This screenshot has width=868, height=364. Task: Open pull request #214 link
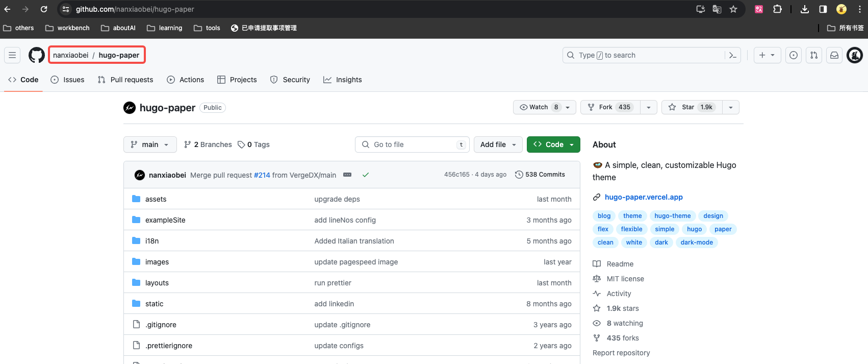[262, 175]
